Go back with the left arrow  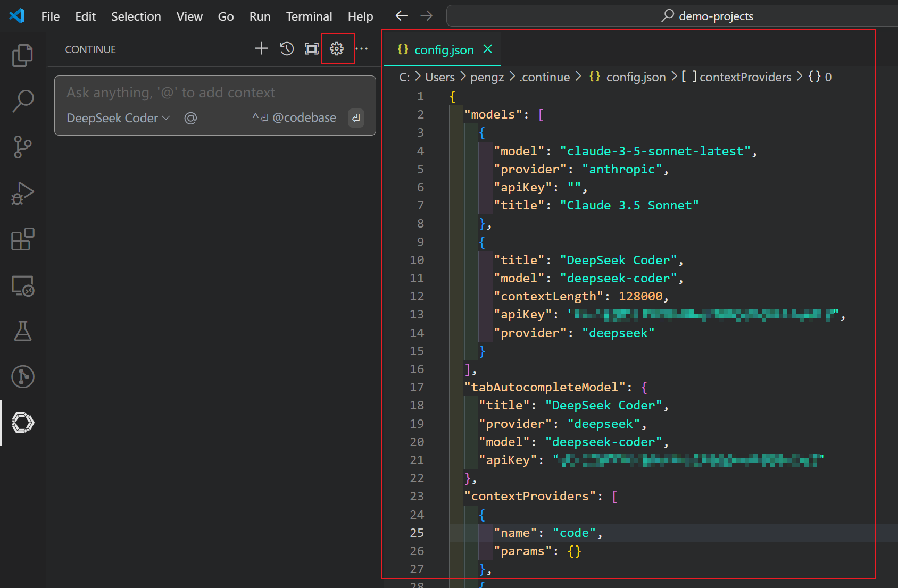click(x=402, y=16)
